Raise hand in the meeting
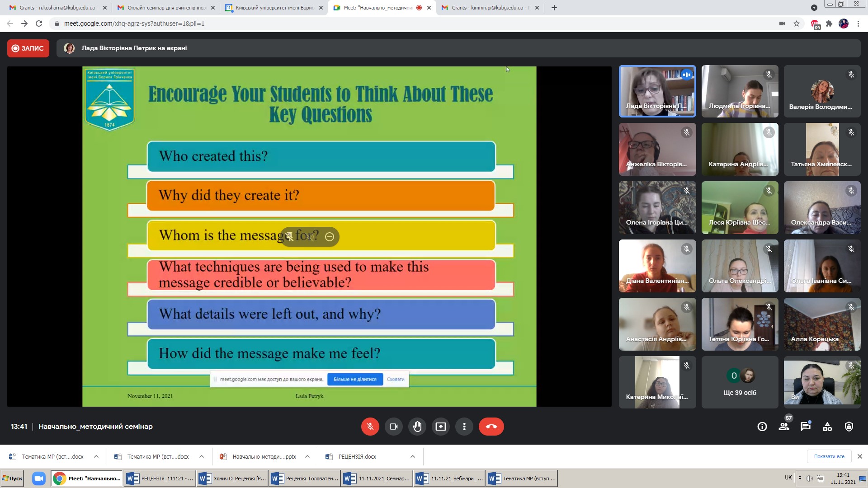868x488 pixels. pos(417,427)
